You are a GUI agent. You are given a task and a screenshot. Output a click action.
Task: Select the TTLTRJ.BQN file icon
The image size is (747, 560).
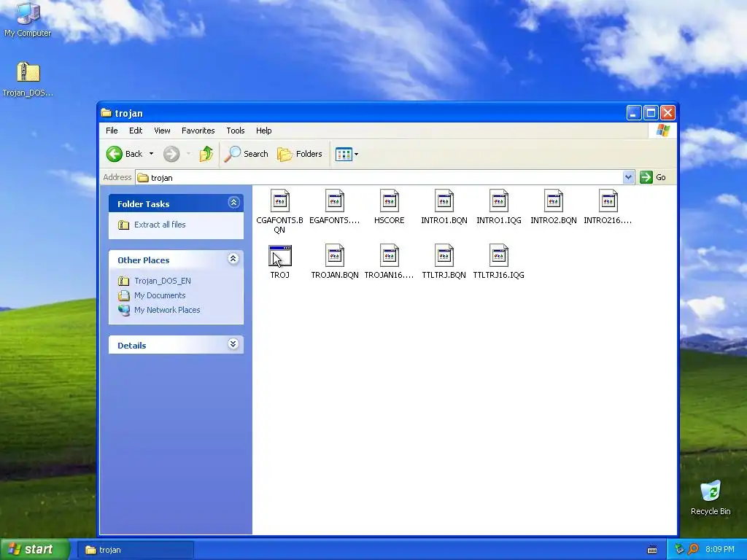pos(444,255)
